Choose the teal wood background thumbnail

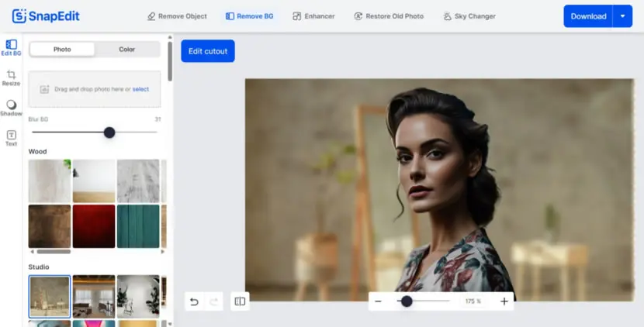(138, 226)
